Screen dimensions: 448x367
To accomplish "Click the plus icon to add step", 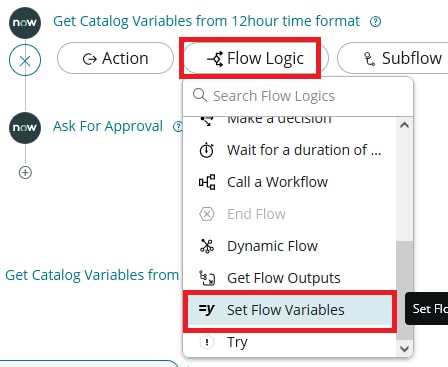I will (x=25, y=173).
